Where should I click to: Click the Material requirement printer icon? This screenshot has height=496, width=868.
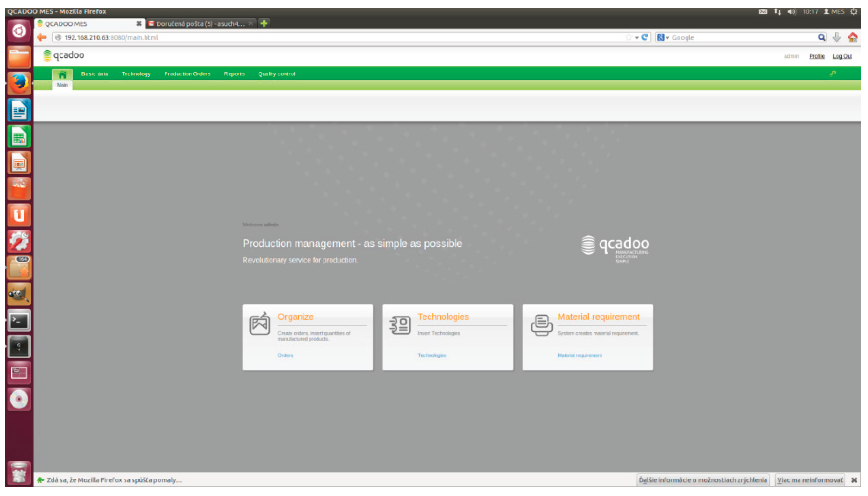[x=541, y=325]
